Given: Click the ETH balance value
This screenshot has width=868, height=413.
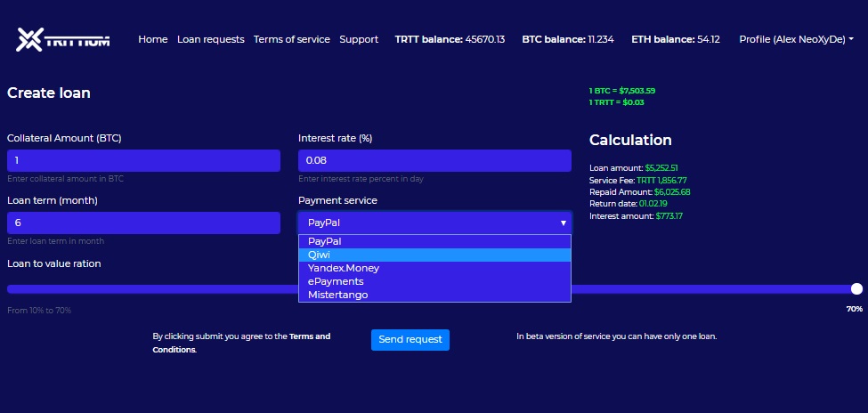Looking at the screenshot, I should click(x=709, y=39).
